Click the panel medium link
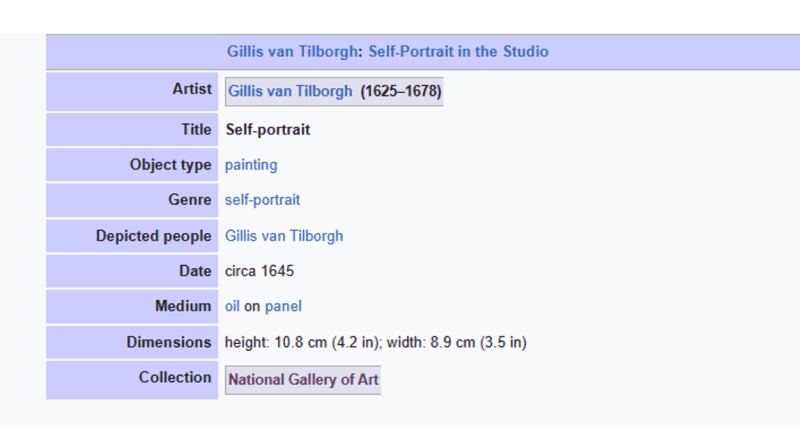 coord(283,306)
